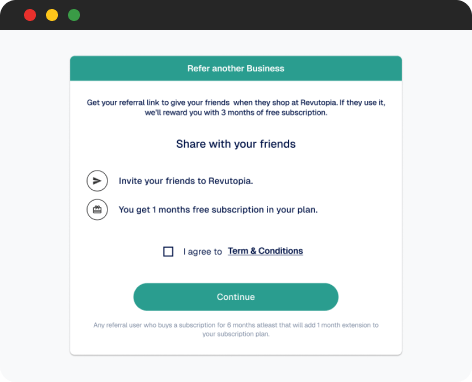Click the 'Any referral user who buys' footnote
Viewport: 472px width, 382px height.
(x=236, y=325)
